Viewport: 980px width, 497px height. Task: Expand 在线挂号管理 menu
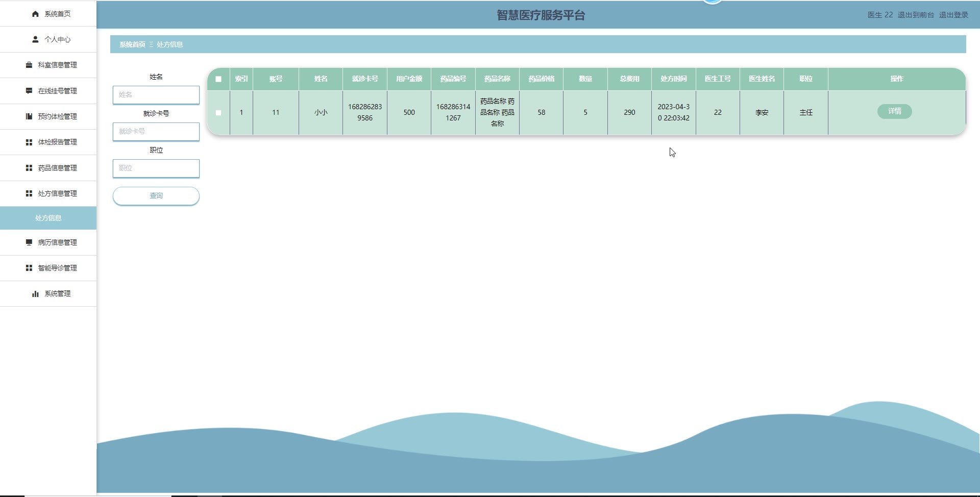coord(48,91)
